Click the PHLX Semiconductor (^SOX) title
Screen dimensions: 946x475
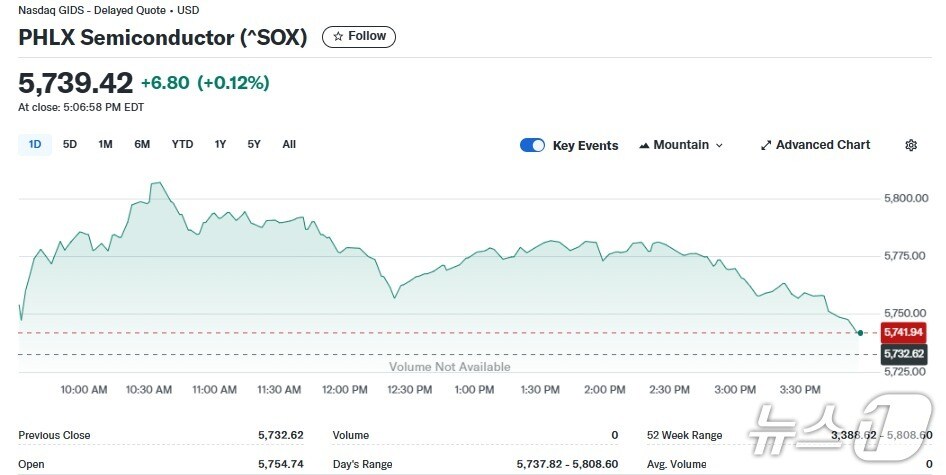(x=163, y=38)
